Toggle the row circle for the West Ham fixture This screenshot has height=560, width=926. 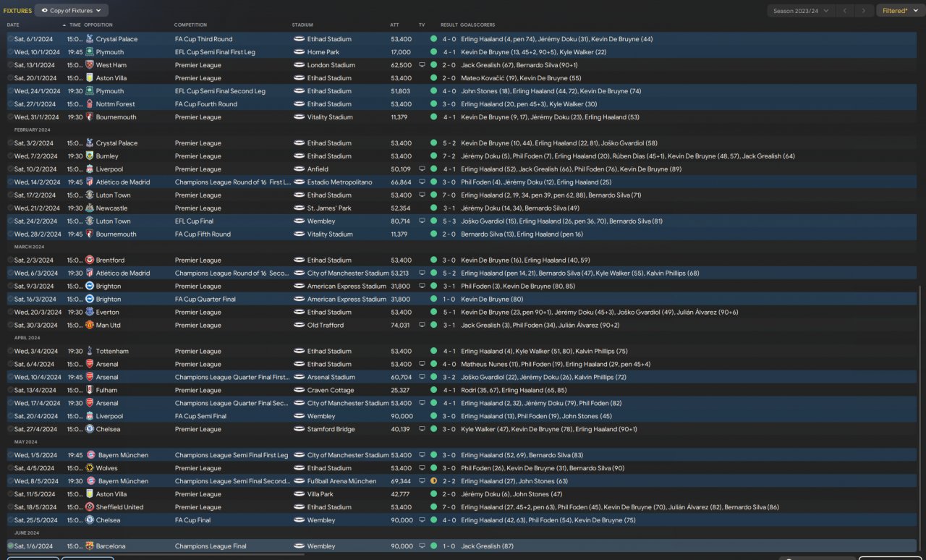pos(10,65)
